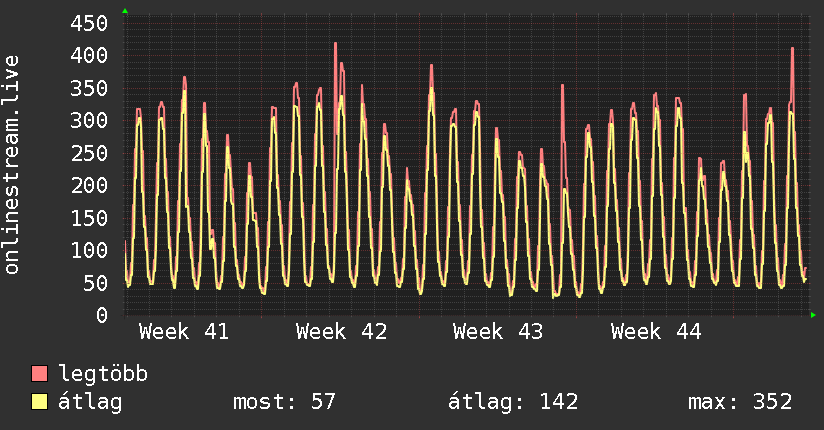
Task: Click the yellow átlag legend swatch
Action: [x=39, y=402]
